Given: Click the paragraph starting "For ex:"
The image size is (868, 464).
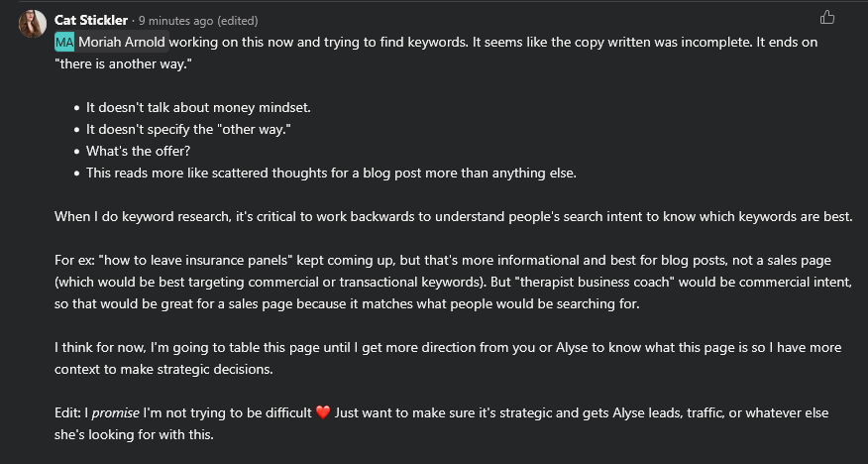Looking at the screenshot, I should click(x=454, y=282).
